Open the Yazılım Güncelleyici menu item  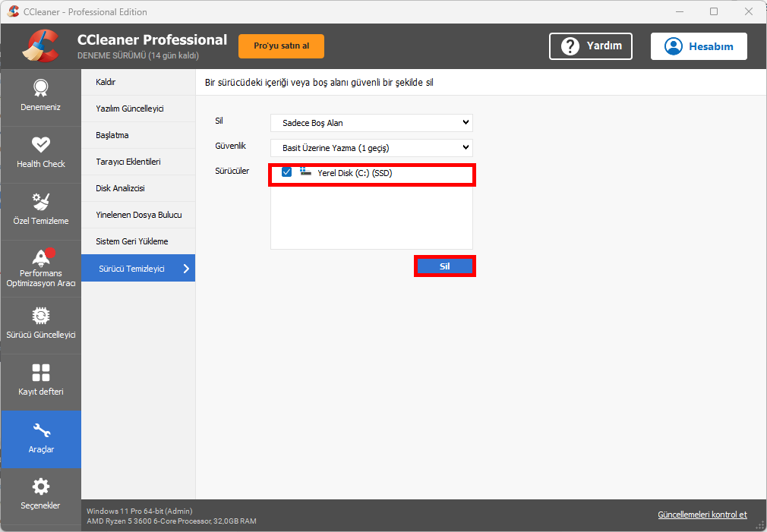[129, 109]
